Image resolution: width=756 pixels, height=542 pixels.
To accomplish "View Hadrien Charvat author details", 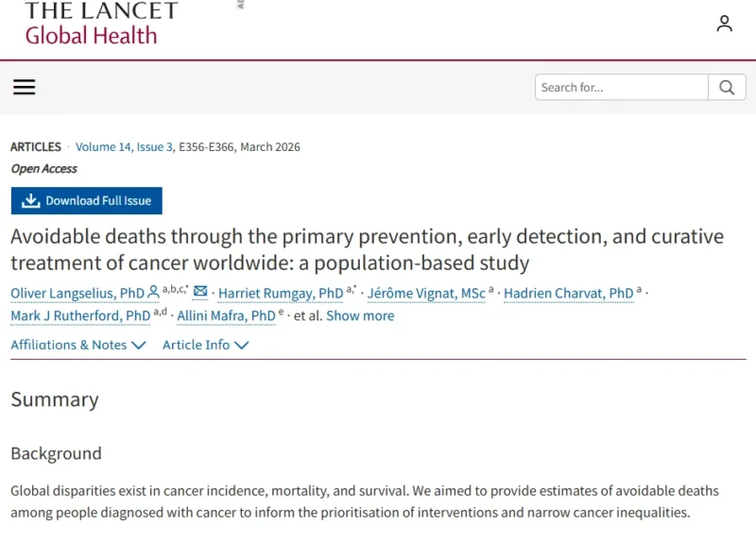I will [x=568, y=293].
